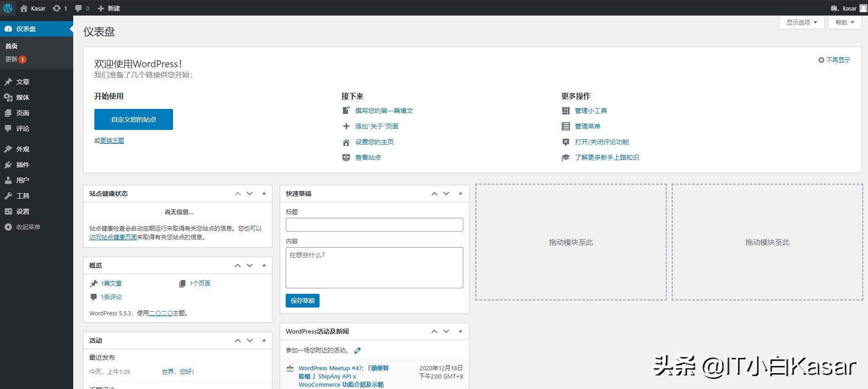Move 概览 box down

(250, 265)
